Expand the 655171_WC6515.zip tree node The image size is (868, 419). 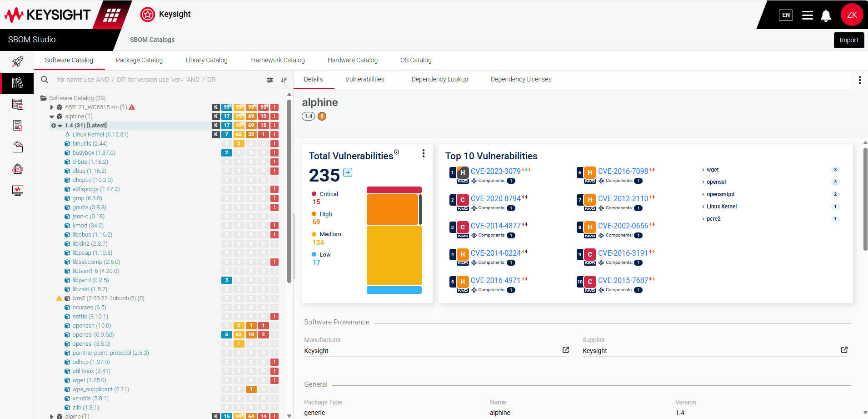[x=52, y=107]
